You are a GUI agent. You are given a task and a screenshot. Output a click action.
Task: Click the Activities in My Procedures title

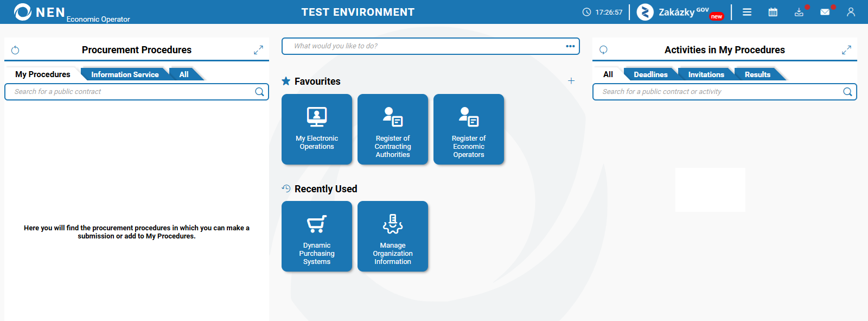click(x=725, y=50)
